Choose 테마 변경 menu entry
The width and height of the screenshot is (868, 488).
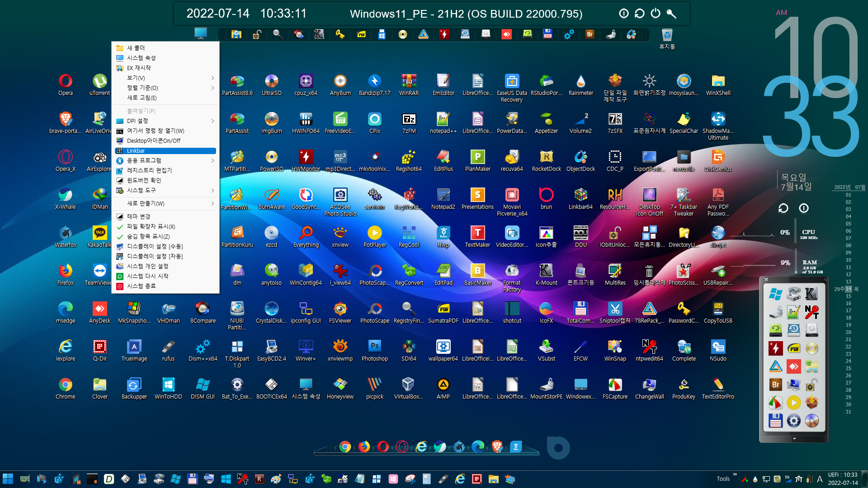tap(165, 216)
